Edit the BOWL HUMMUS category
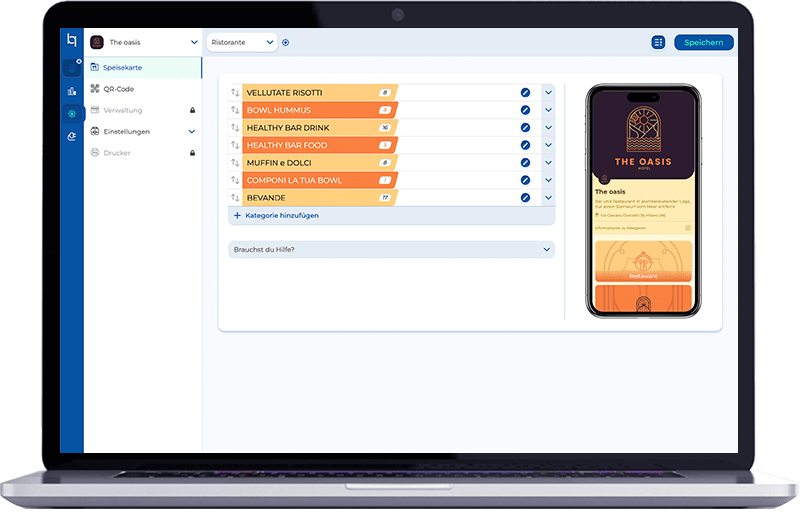 (525, 110)
